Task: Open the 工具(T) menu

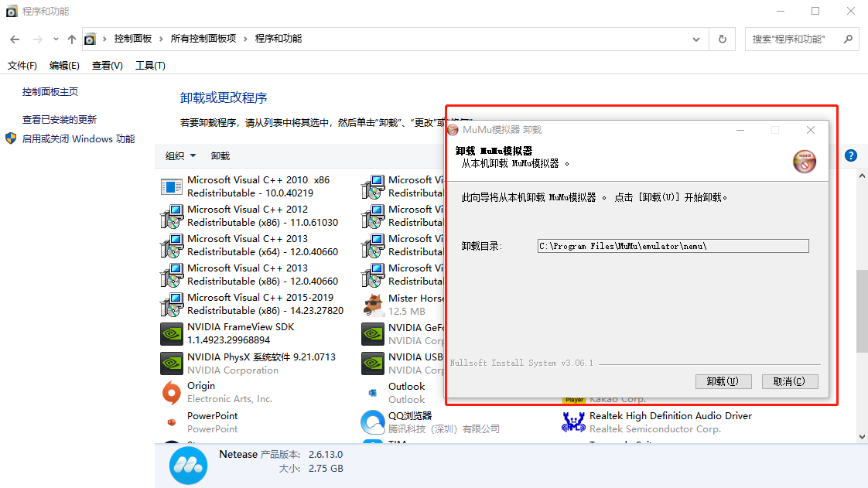Action: [x=150, y=65]
